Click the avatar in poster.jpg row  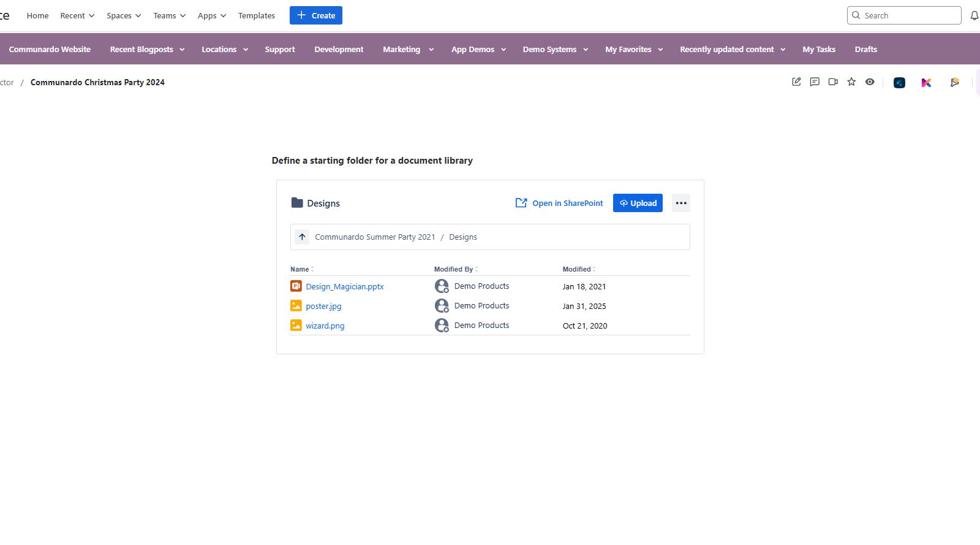click(442, 305)
